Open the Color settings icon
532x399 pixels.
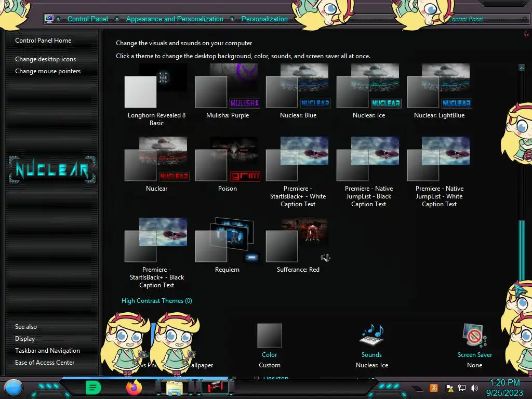(270, 335)
